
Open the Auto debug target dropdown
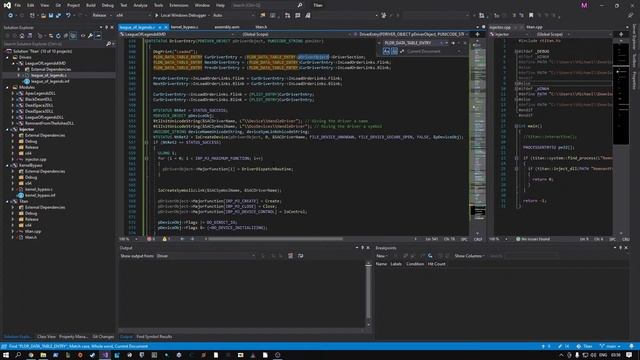point(233,15)
